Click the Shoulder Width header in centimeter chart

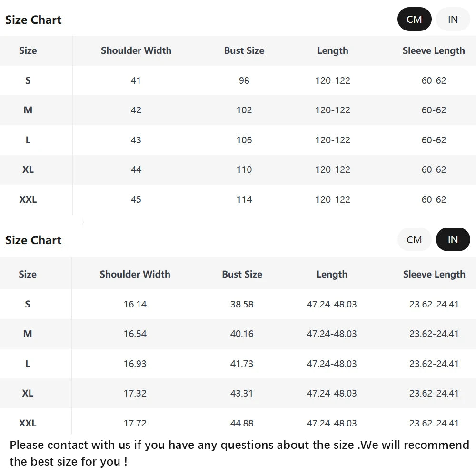(x=136, y=50)
